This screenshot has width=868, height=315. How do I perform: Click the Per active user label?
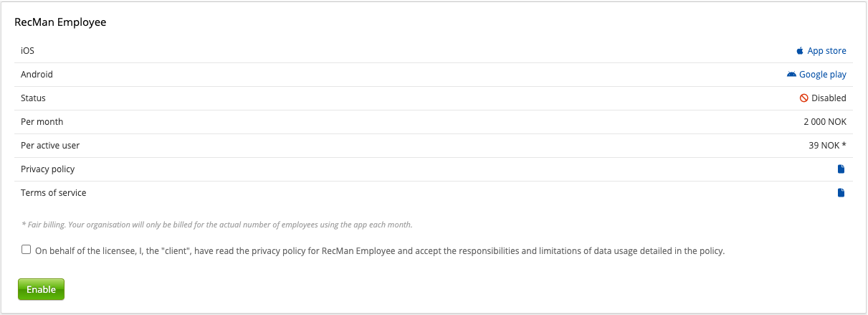50,146
